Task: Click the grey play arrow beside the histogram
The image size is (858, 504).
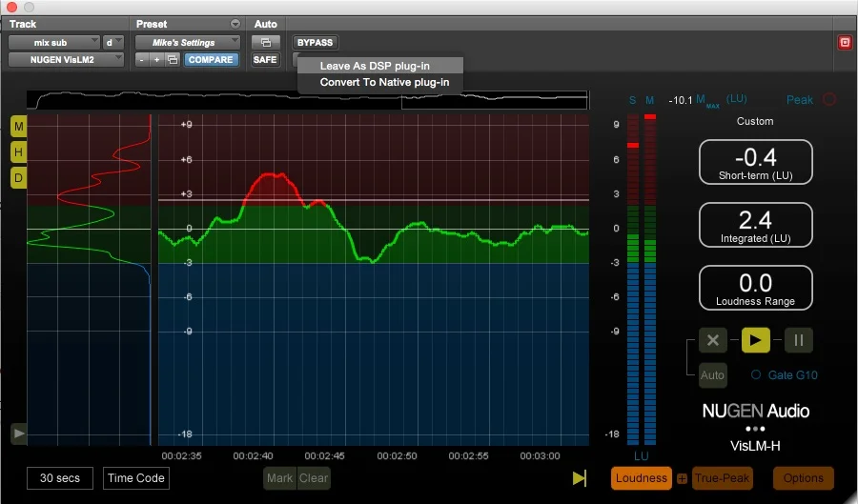Action: pyautogui.click(x=19, y=433)
